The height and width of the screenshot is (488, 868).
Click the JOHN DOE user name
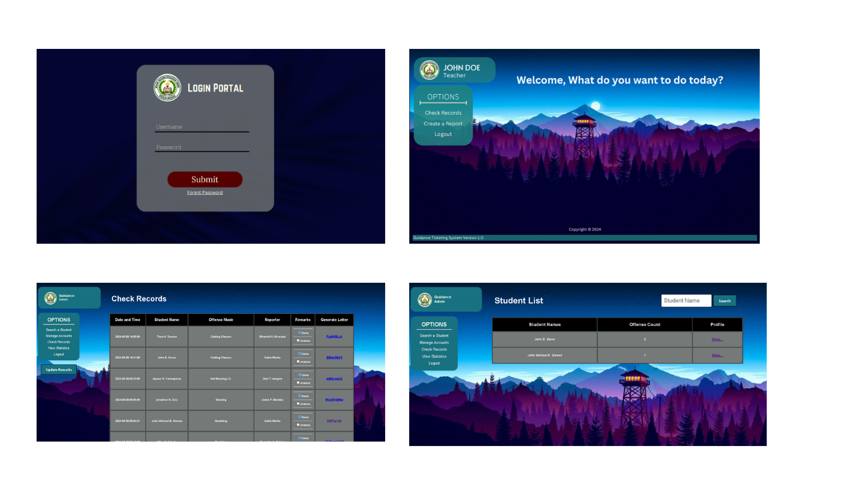(x=462, y=67)
